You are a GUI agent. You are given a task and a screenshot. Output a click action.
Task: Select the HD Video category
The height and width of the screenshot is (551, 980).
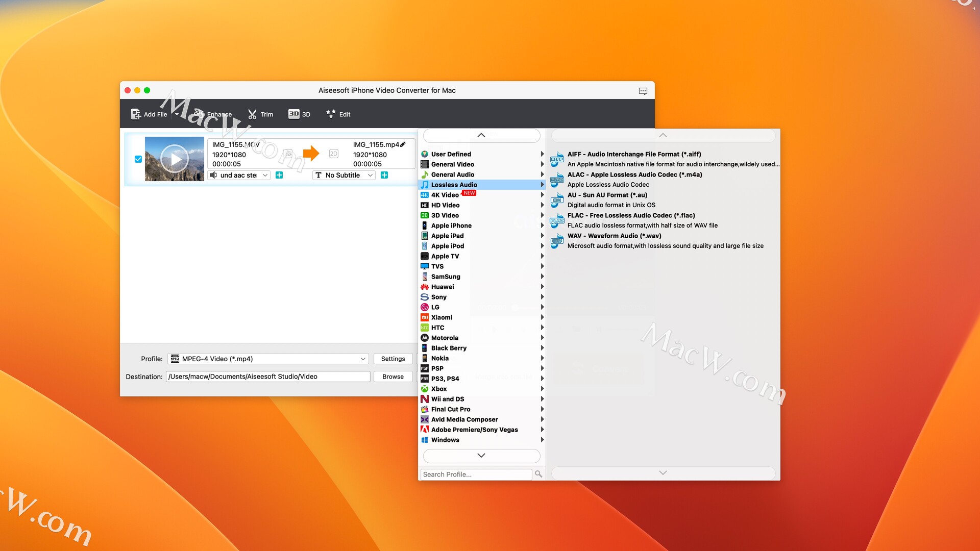[482, 205]
